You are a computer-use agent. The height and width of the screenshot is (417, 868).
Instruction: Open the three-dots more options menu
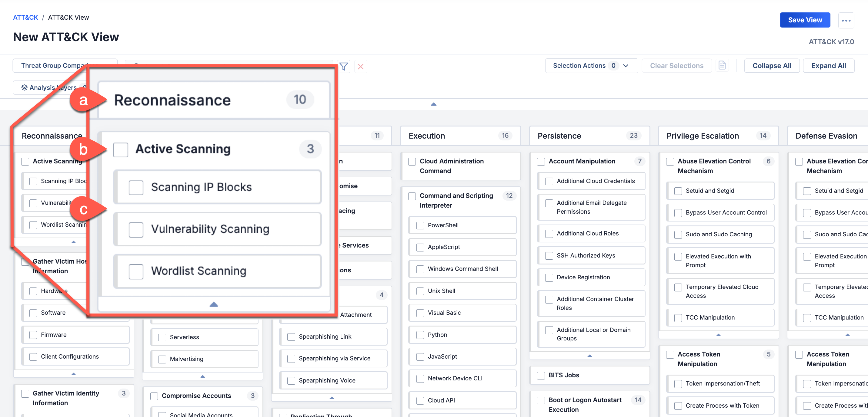[x=846, y=20]
